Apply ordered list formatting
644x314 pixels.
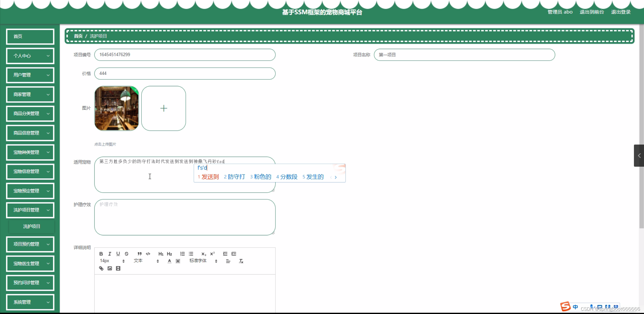coord(182,254)
